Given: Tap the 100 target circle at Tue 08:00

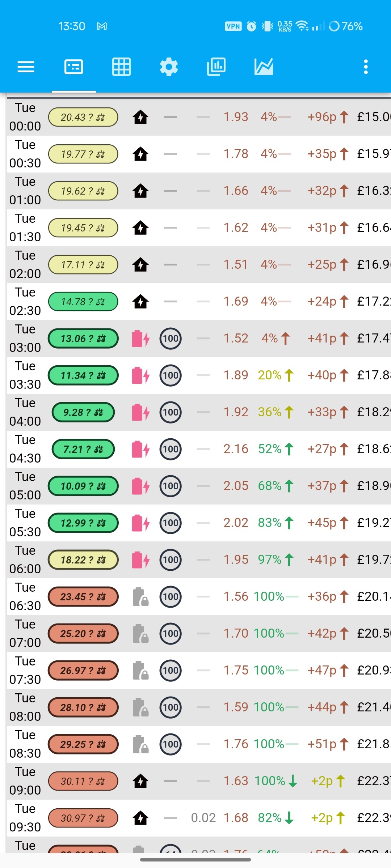Looking at the screenshot, I should point(171,707).
